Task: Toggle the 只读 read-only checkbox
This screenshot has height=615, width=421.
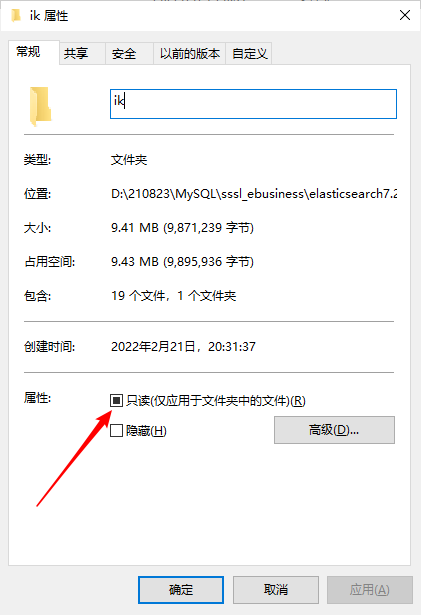Action: tap(116, 400)
